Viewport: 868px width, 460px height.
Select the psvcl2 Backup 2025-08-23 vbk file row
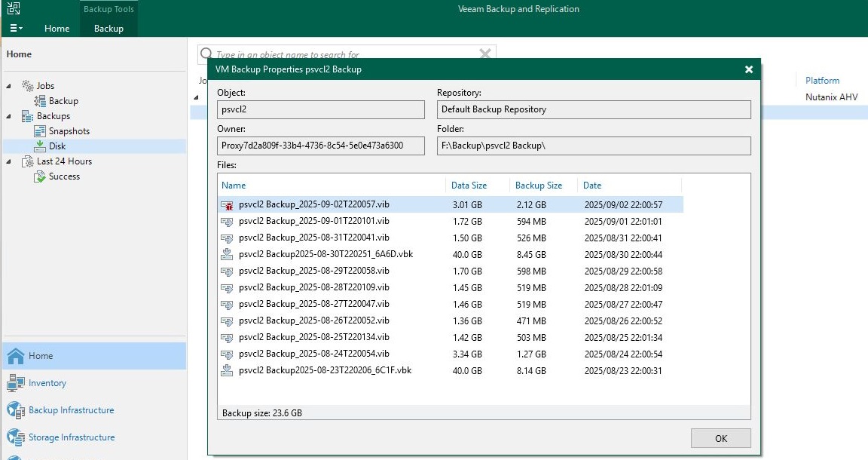tap(325, 370)
